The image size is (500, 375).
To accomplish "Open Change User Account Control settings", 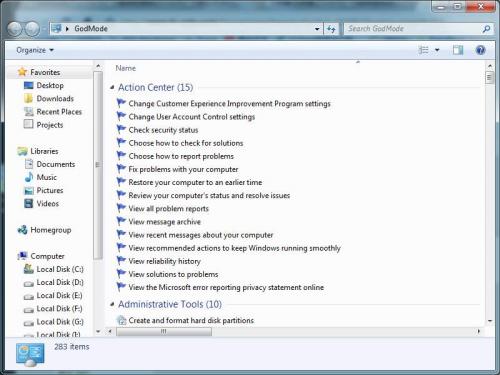I will [x=192, y=117].
